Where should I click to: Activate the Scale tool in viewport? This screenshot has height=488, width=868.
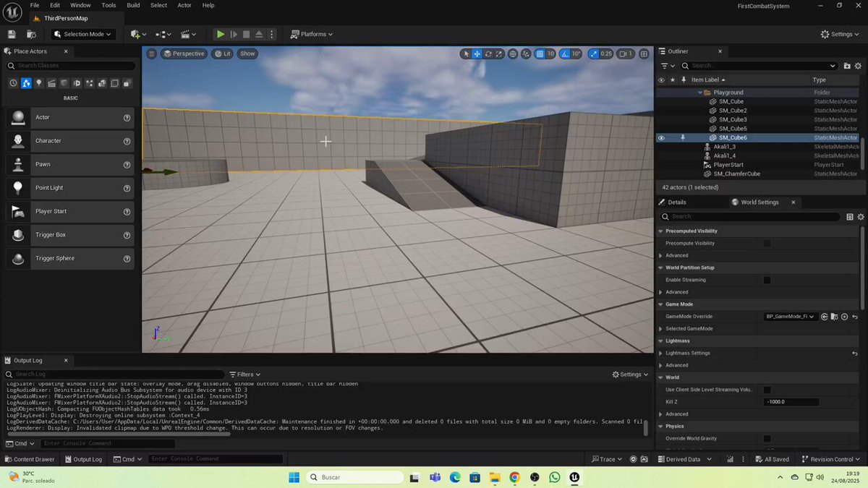tap(499, 53)
